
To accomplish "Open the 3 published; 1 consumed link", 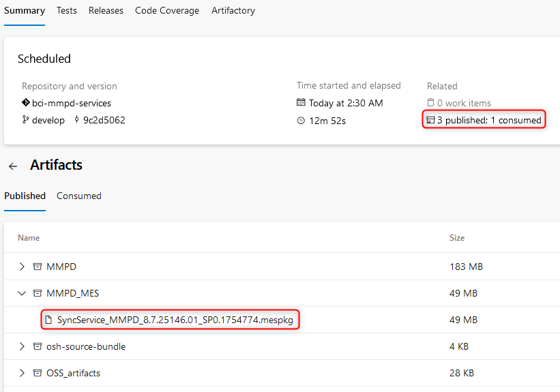I will [489, 121].
